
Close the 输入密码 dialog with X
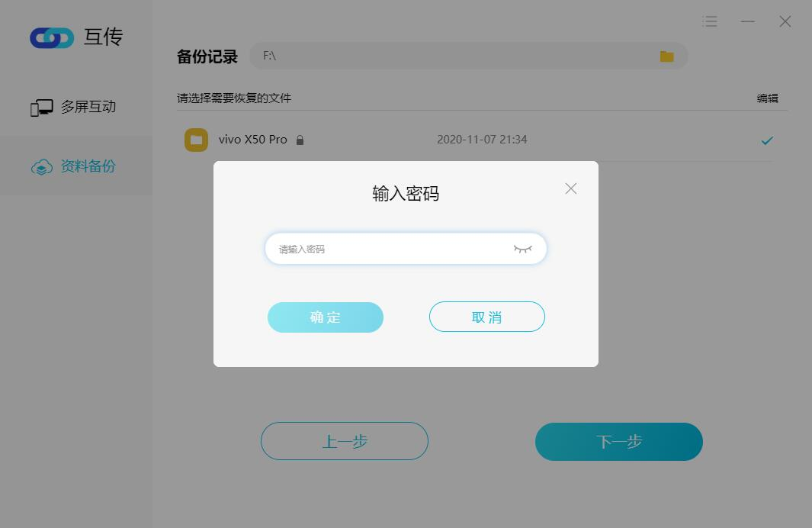pos(570,188)
